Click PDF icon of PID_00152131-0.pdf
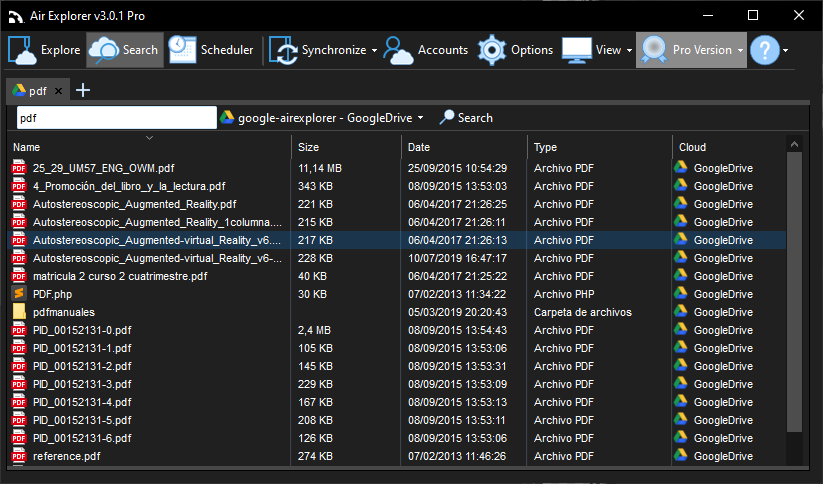Screen dimensions: 823x484 click(19, 330)
